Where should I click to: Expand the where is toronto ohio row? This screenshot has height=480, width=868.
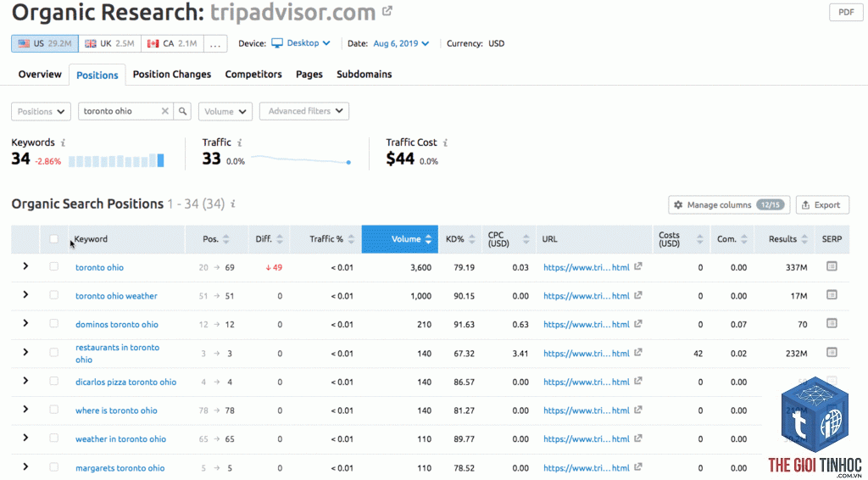tap(25, 409)
